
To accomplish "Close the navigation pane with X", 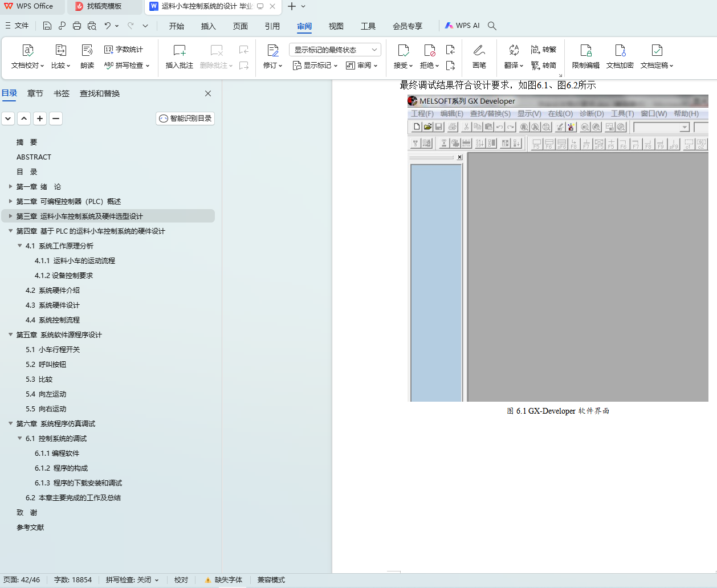I will [x=208, y=93].
